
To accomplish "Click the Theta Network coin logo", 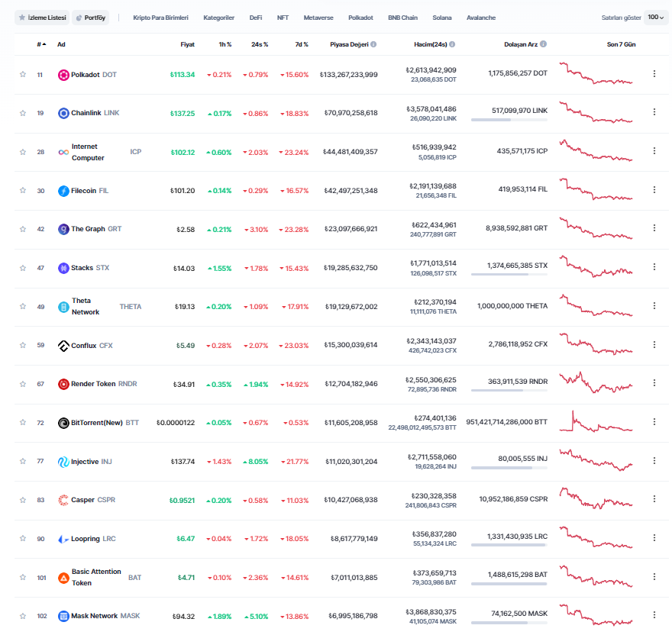I will (x=63, y=307).
